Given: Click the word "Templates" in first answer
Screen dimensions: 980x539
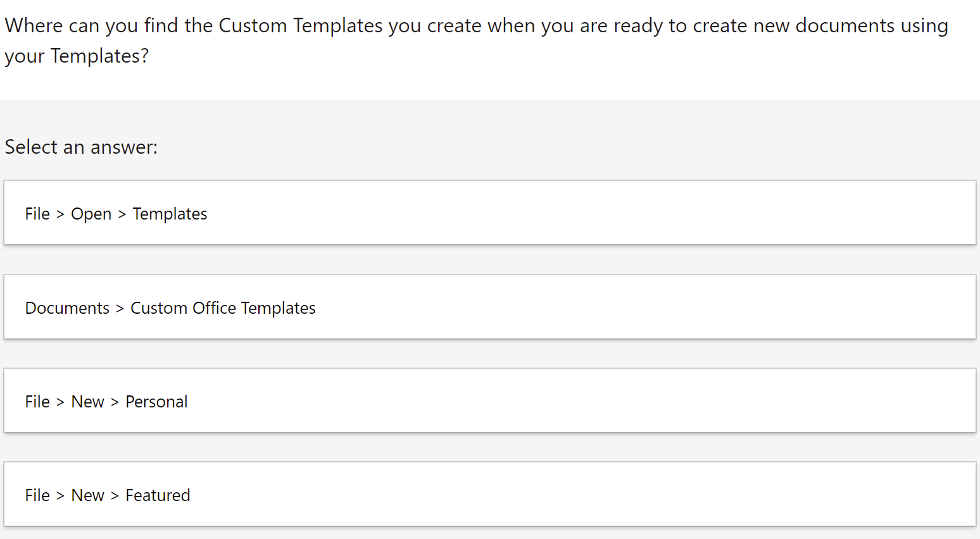Looking at the screenshot, I should pos(170,214).
